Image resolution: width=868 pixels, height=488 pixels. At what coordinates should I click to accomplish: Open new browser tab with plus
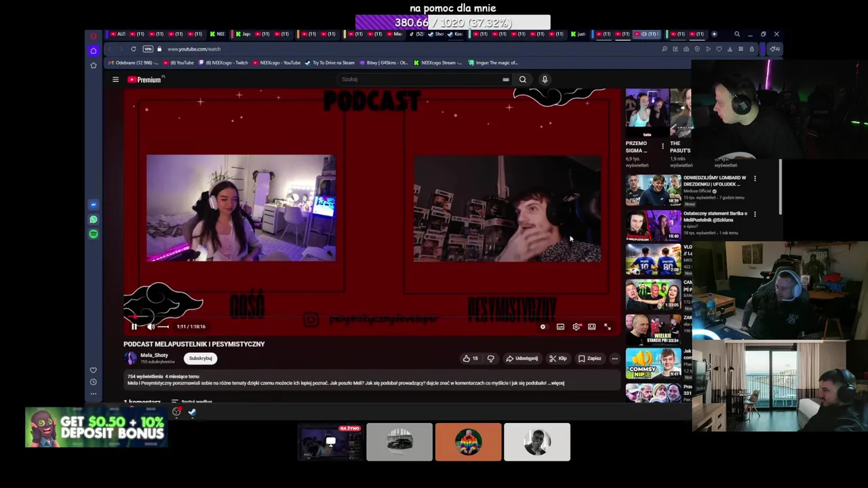point(714,34)
